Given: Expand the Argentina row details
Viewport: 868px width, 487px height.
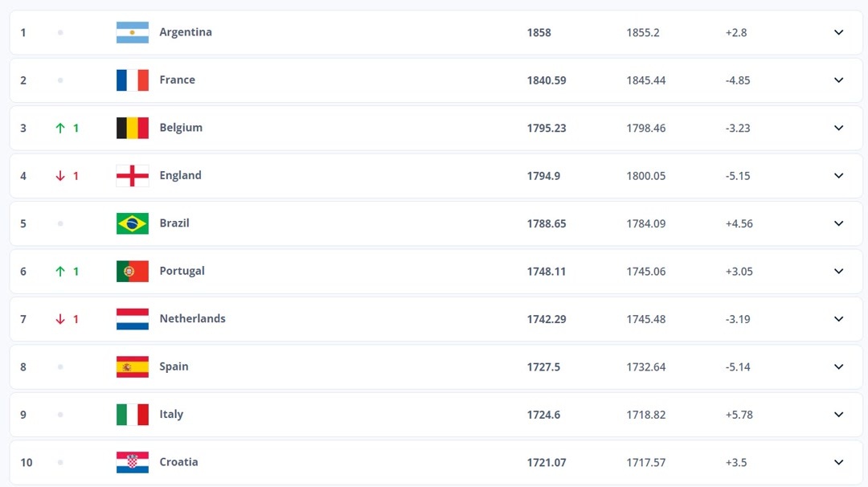Looking at the screenshot, I should click(x=838, y=33).
